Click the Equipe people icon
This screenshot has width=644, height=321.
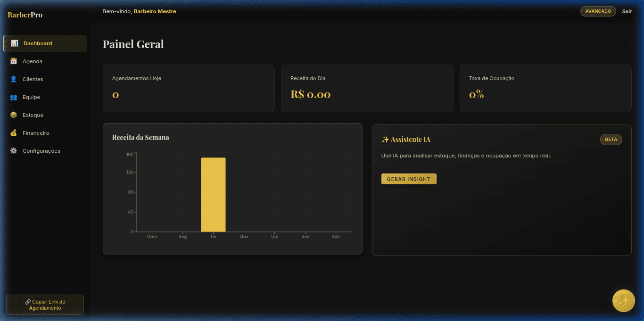[13, 97]
